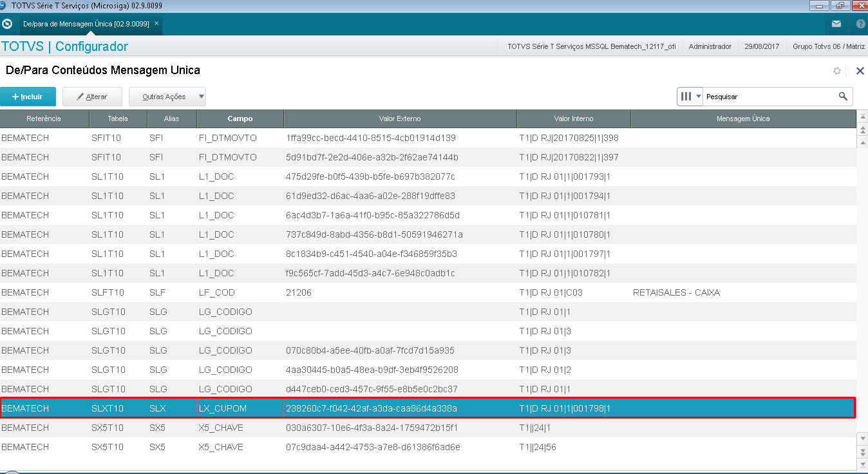The height and width of the screenshot is (474, 868).
Task: Click the SLFT10 table cell
Action: 107,292
